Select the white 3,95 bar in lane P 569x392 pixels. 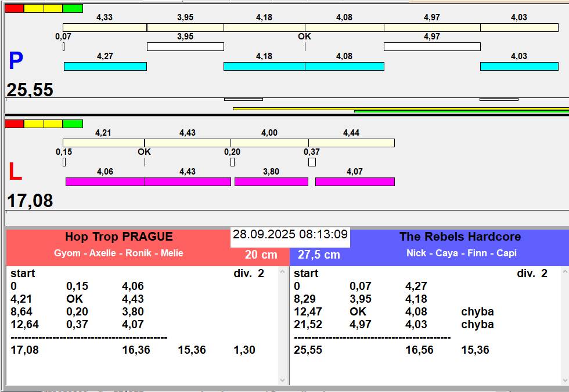click(x=185, y=47)
